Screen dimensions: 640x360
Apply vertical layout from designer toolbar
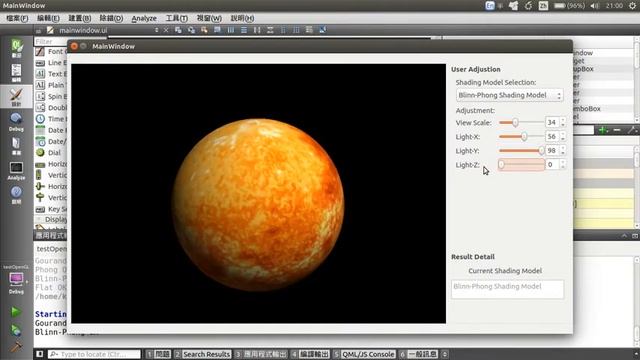244,30
